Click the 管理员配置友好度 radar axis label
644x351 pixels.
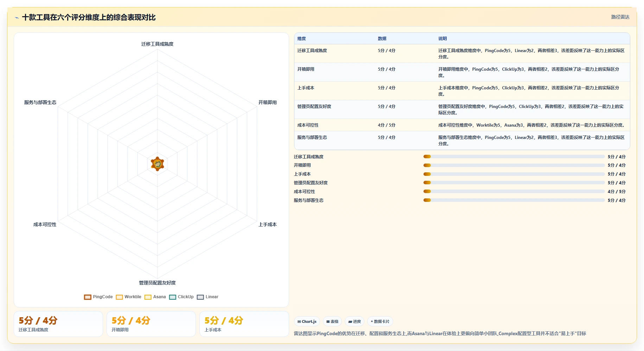pyautogui.click(x=157, y=283)
